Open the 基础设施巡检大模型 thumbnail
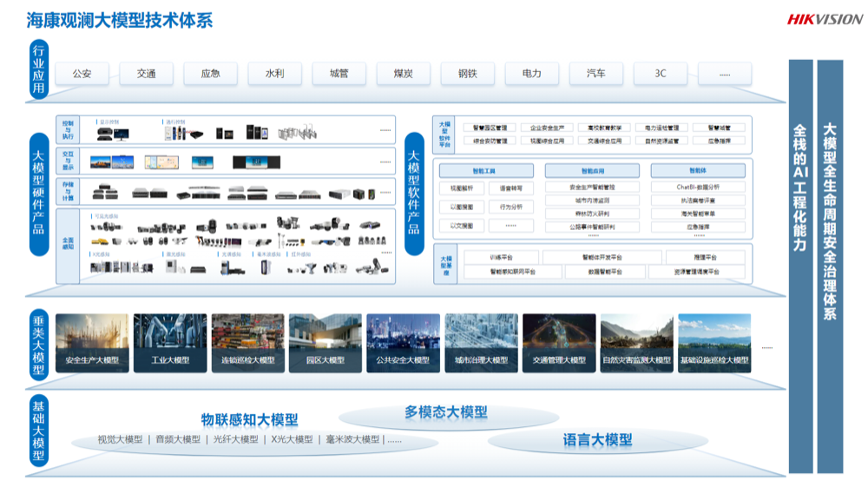Image resolution: width=868 pixels, height=487 pixels. [714, 343]
